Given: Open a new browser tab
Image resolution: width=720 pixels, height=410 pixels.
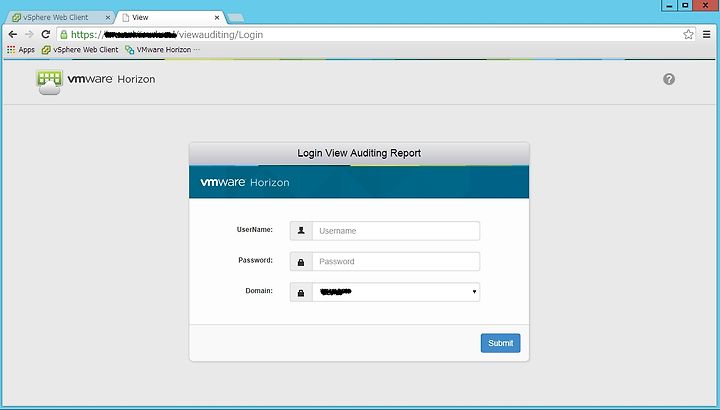Looking at the screenshot, I should [x=236, y=18].
